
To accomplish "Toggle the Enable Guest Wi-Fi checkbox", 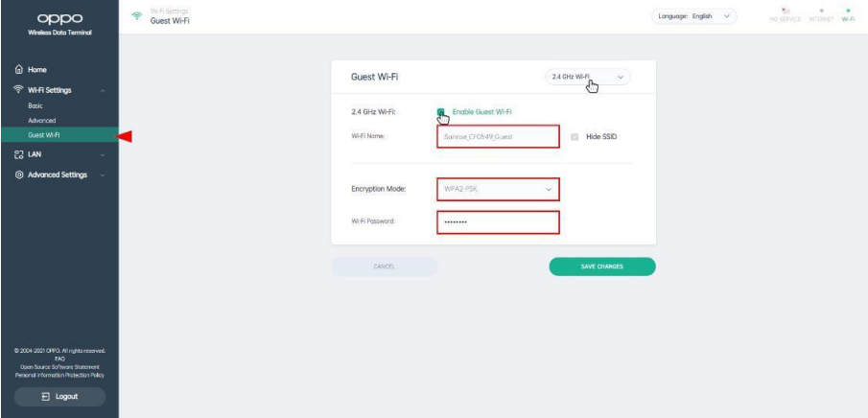I will 440,112.
